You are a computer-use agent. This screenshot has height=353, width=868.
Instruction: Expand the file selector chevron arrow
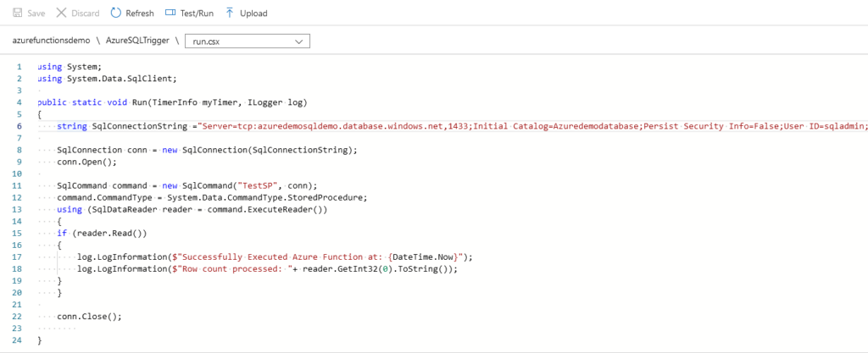pos(299,41)
